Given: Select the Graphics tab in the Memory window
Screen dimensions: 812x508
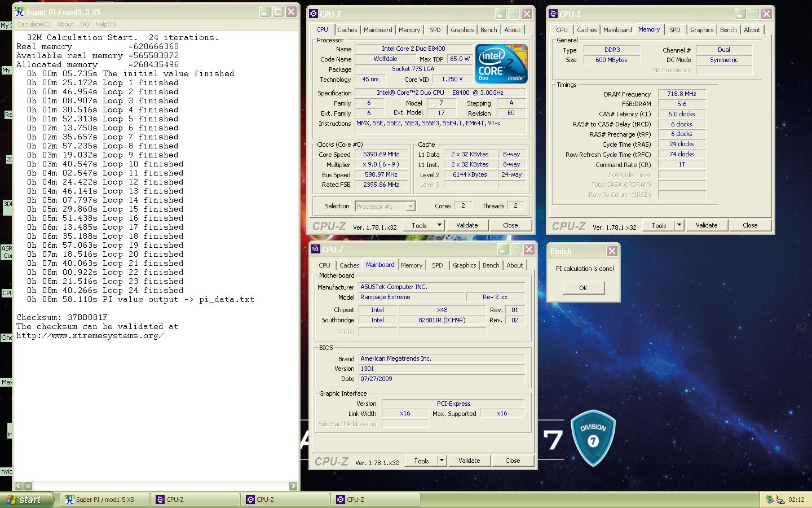Looking at the screenshot, I should tap(702, 30).
